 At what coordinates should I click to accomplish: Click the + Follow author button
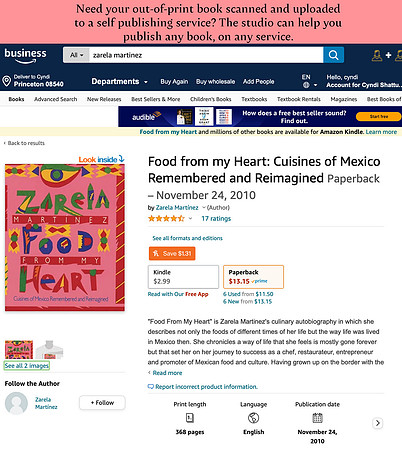pos(102,403)
